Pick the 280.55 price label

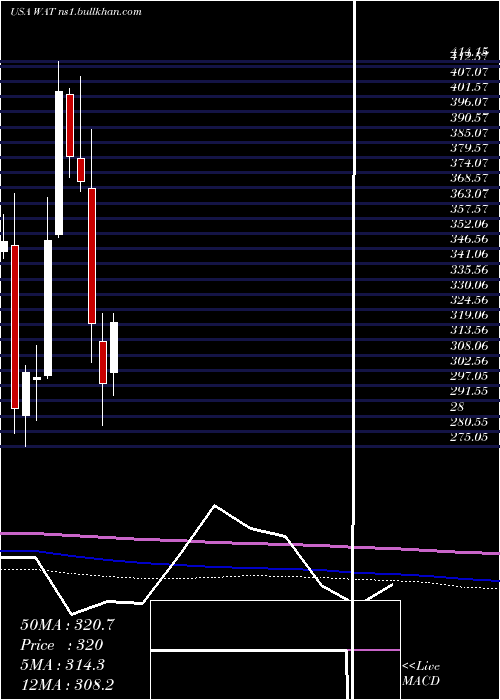click(x=469, y=422)
